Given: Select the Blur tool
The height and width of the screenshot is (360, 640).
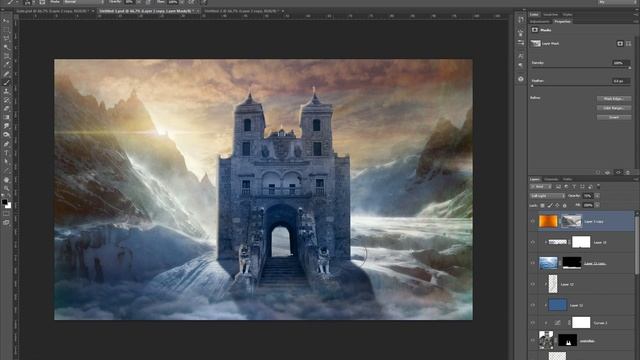Looking at the screenshot, I should coord(6,126).
